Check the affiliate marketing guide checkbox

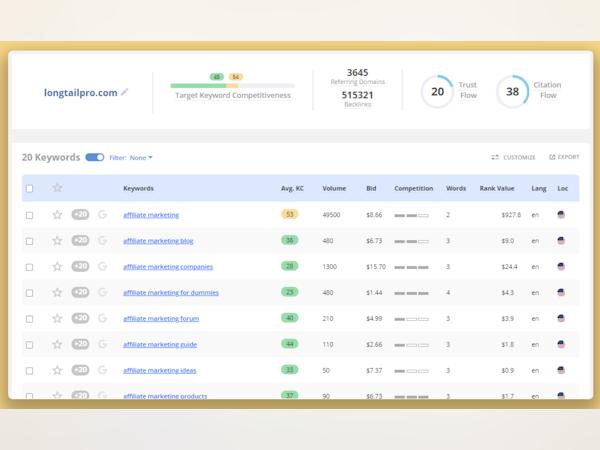pyautogui.click(x=29, y=345)
